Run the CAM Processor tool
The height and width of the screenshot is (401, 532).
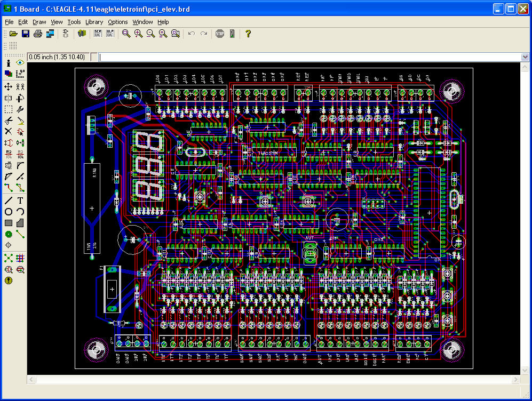coord(50,34)
